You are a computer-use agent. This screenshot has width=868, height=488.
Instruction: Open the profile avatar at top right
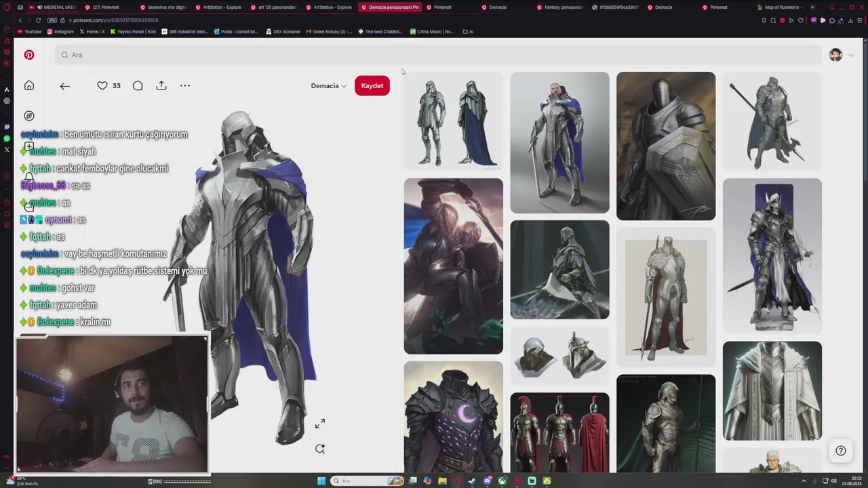[x=835, y=55]
